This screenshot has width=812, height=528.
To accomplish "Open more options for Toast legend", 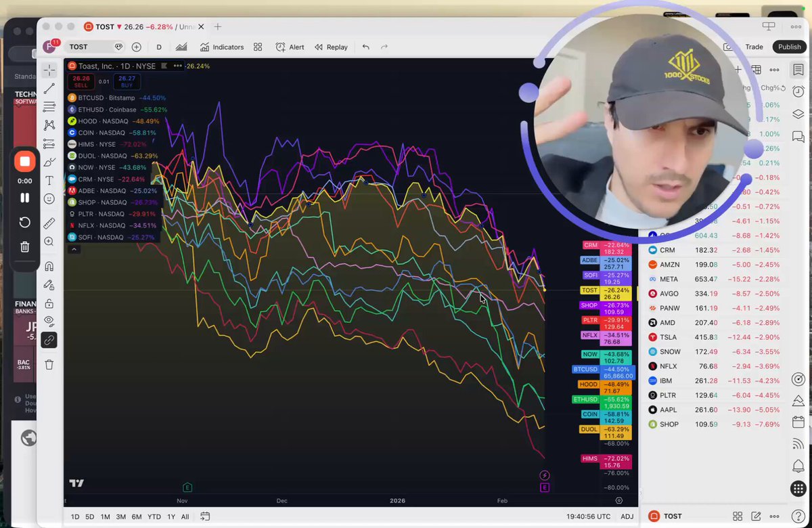I will click(x=178, y=66).
